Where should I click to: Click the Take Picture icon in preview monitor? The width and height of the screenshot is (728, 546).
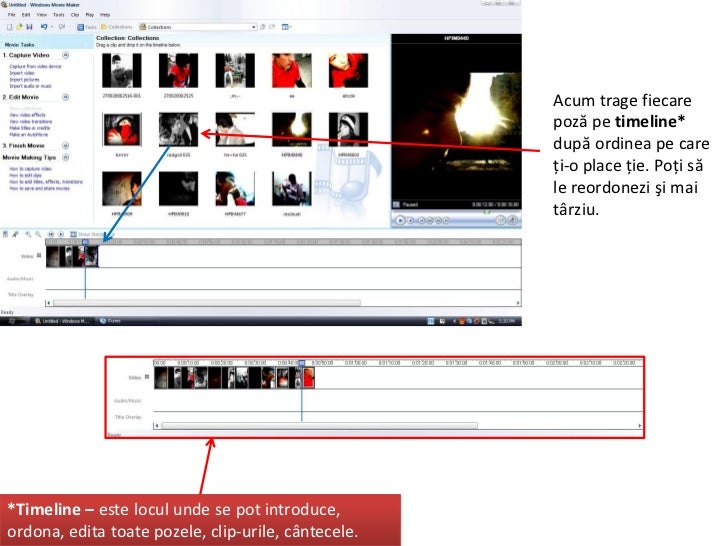(513, 221)
